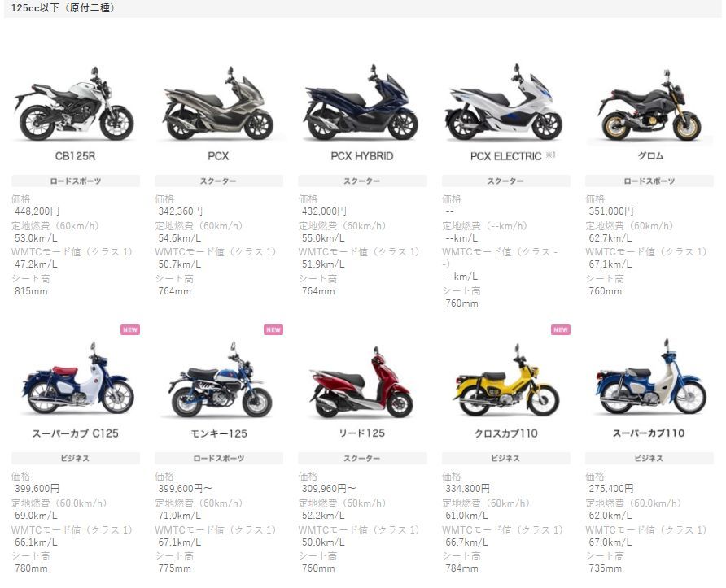Open the PCX ELECTRIC ※1 footnote mark
726x588 pixels.
point(549,155)
